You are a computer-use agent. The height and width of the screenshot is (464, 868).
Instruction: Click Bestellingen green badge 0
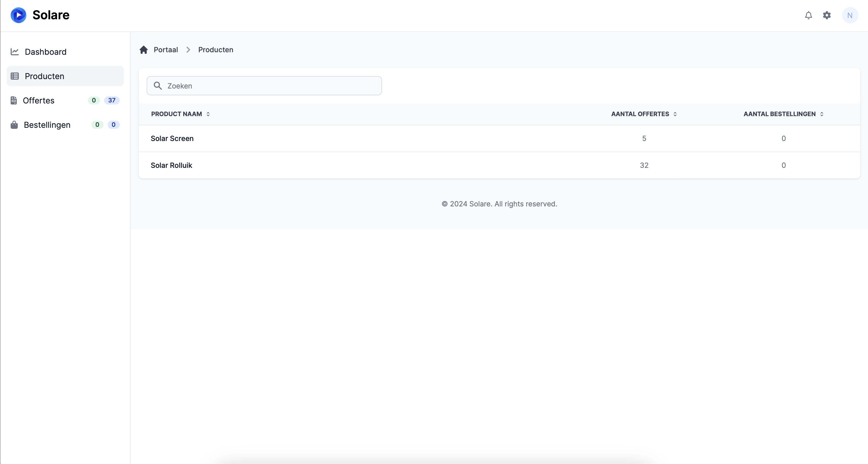[97, 124]
